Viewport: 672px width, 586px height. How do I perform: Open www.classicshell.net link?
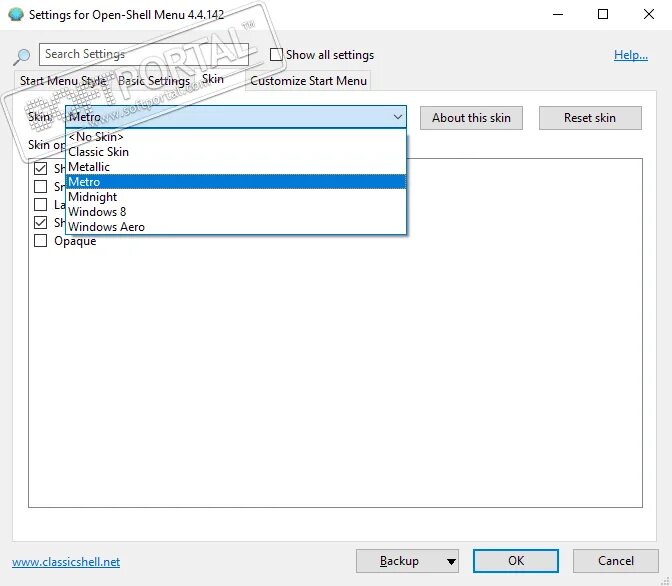click(66, 562)
